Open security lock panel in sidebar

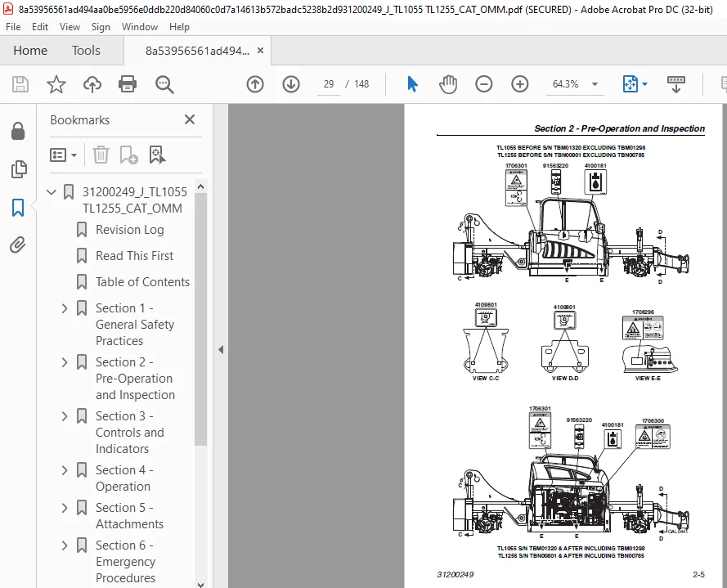point(18,131)
